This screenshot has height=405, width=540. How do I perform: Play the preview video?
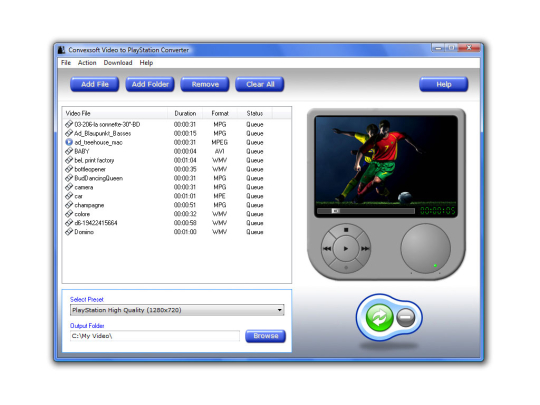pyautogui.click(x=346, y=248)
